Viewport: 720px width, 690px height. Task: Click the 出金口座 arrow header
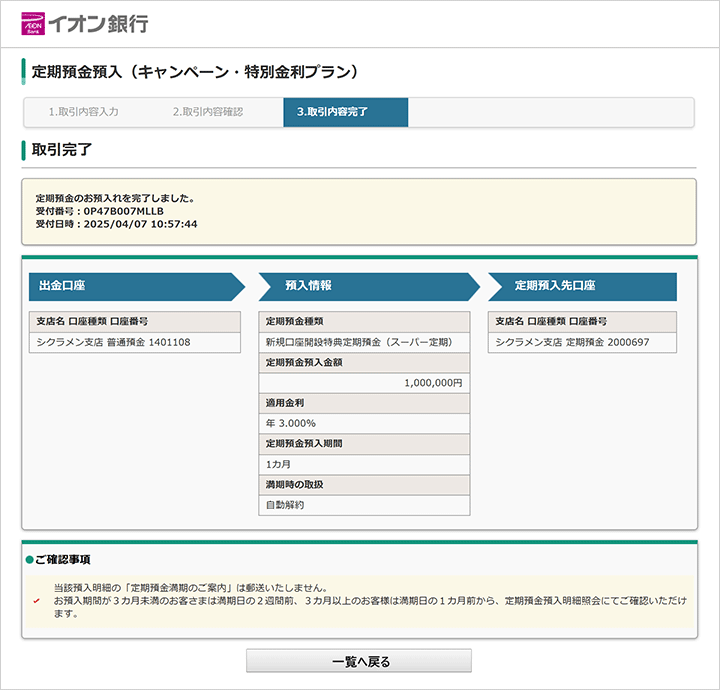click(136, 287)
